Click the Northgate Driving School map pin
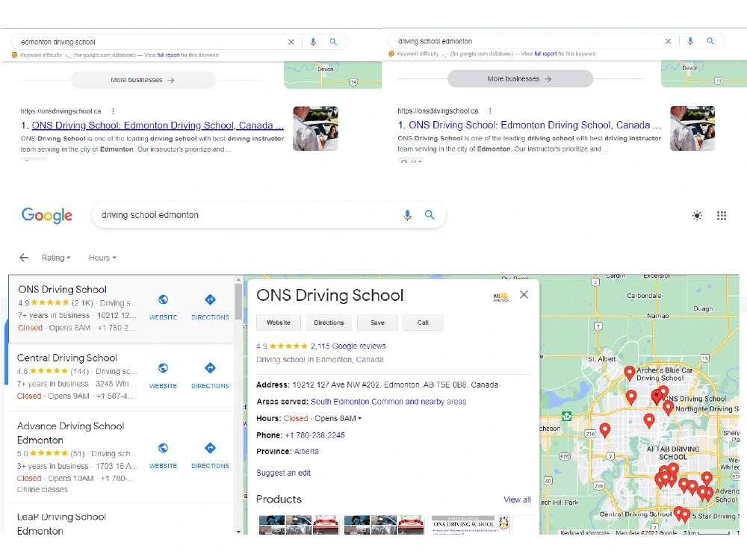This screenshot has width=747, height=560. [669, 408]
